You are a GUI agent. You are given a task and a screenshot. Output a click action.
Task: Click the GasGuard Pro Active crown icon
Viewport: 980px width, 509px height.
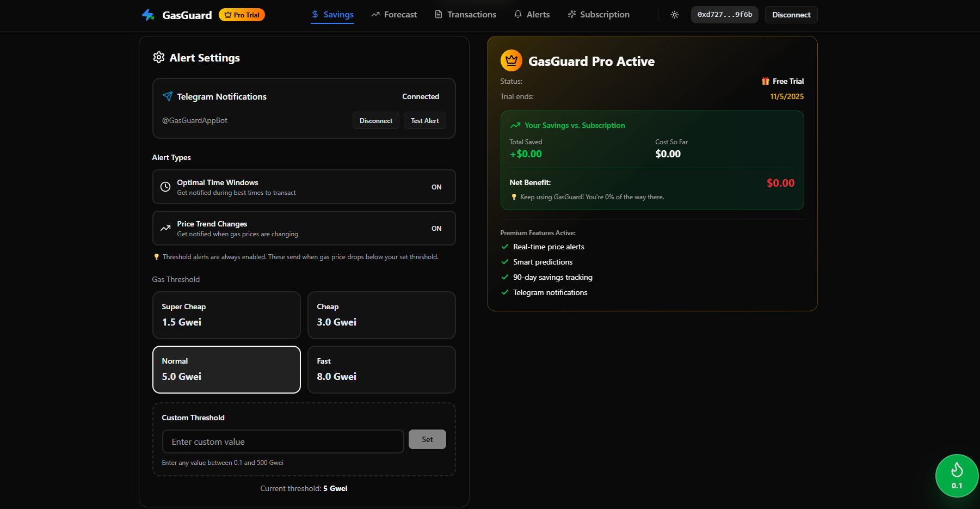pos(511,60)
